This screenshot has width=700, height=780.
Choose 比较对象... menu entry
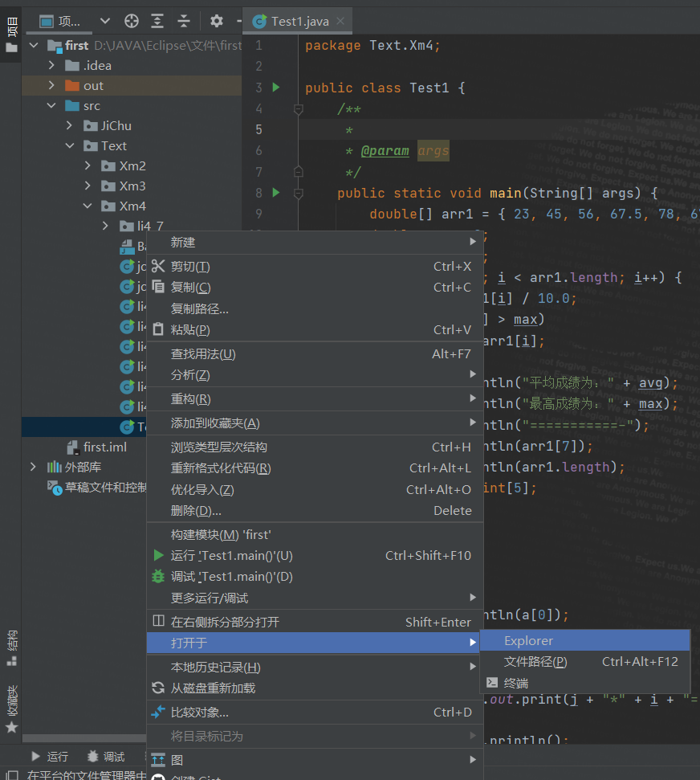pyautogui.click(x=315, y=712)
